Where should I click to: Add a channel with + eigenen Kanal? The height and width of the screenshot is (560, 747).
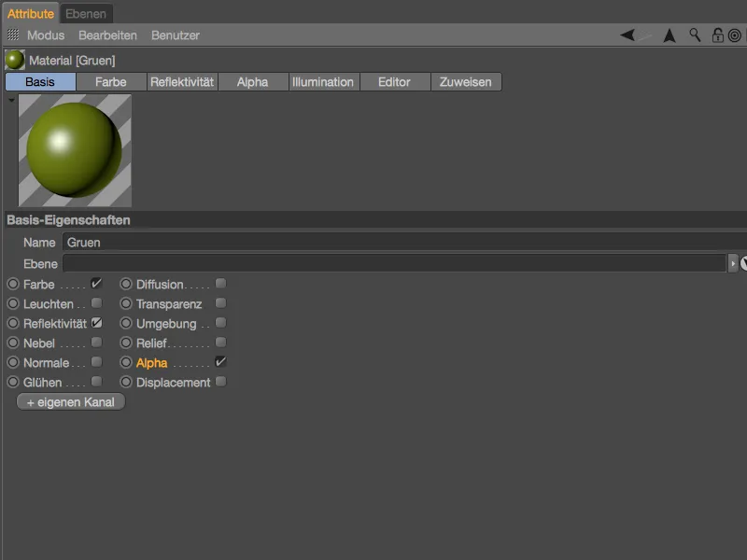click(71, 402)
